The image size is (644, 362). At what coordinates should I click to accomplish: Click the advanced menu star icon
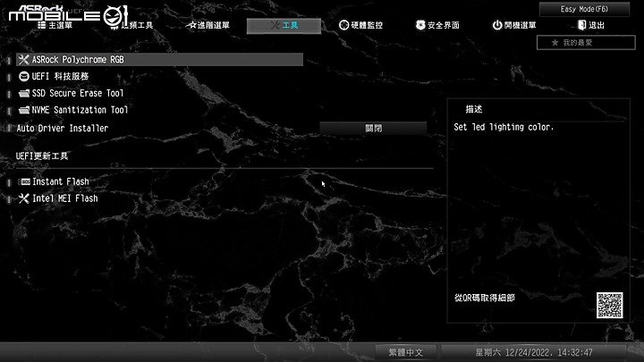[191, 25]
